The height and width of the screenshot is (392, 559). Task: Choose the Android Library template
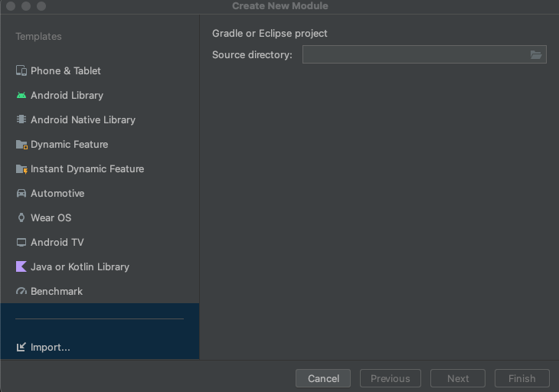coord(100,95)
